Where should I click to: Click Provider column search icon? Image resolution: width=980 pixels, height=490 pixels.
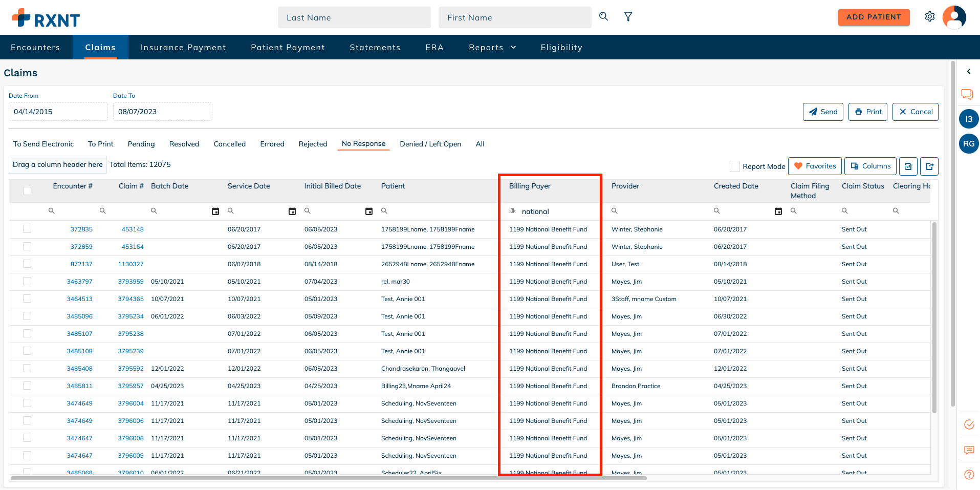[615, 210]
